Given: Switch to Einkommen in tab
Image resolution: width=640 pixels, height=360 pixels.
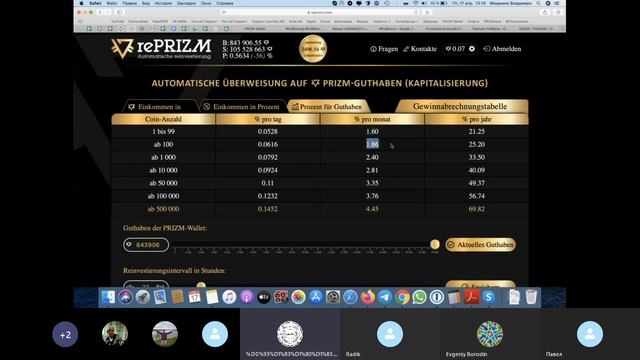Looking at the screenshot, I should pyautogui.click(x=160, y=107).
